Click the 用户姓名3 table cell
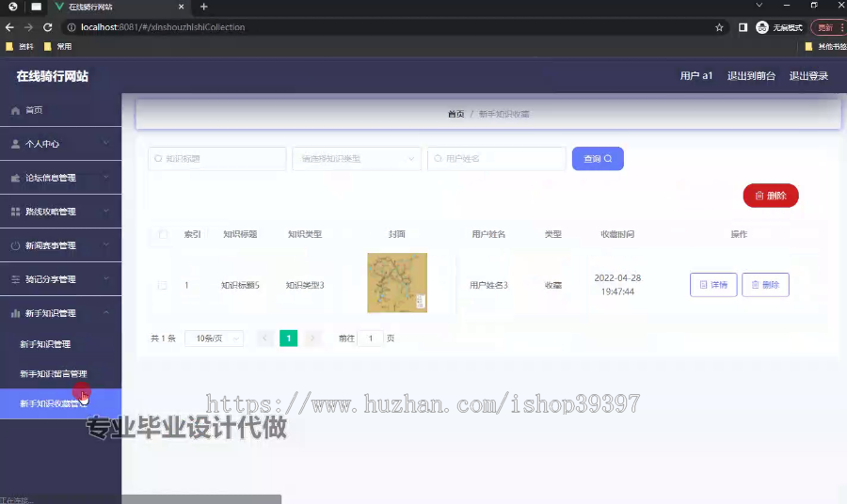 (488, 285)
